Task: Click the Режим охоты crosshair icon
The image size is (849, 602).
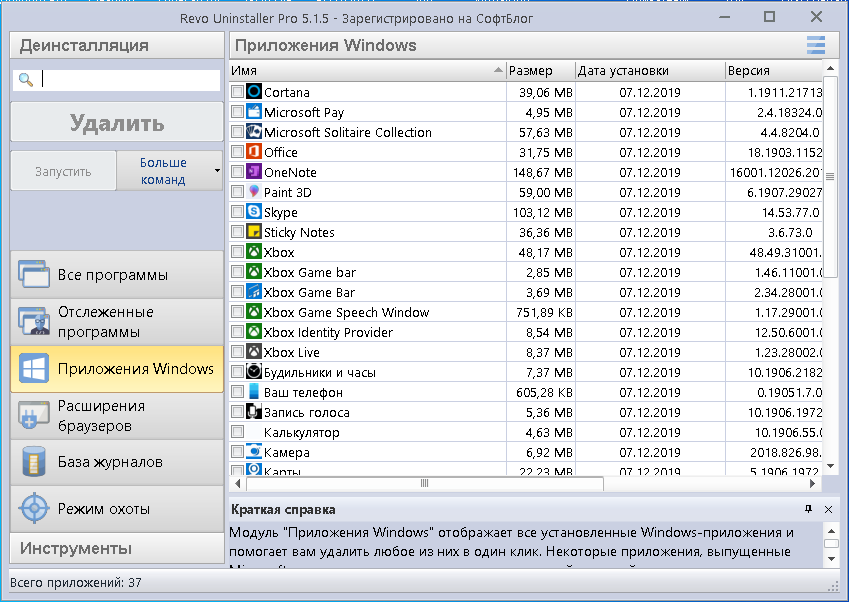Action: point(34,508)
